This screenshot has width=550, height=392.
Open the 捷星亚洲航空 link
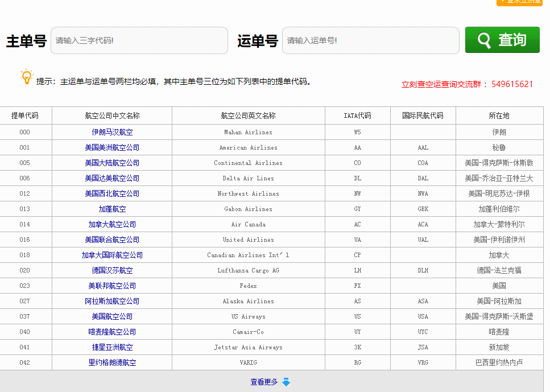112,348
